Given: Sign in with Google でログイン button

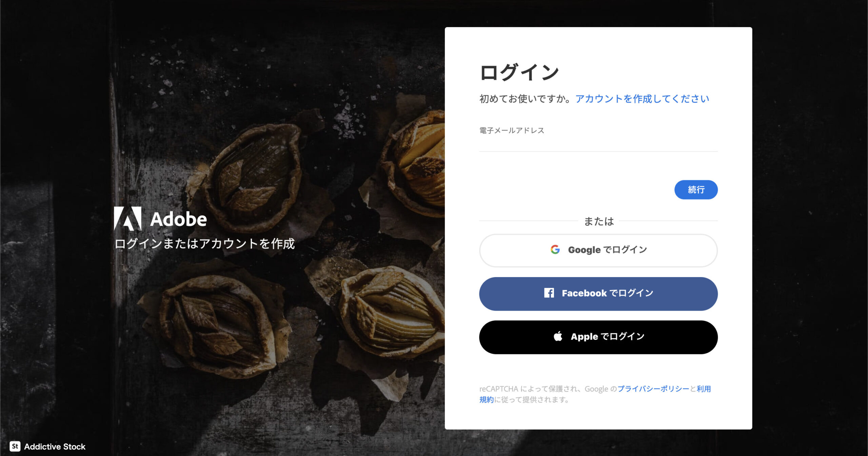Looking at the screenshot, I should click(x=598, y=250).
